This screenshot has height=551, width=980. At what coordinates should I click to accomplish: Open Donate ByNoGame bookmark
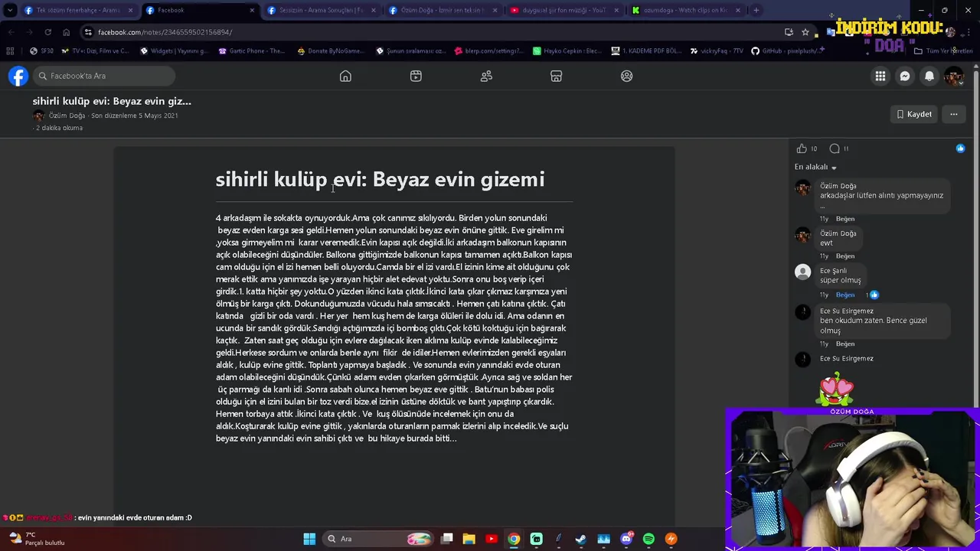pos(331,51)
